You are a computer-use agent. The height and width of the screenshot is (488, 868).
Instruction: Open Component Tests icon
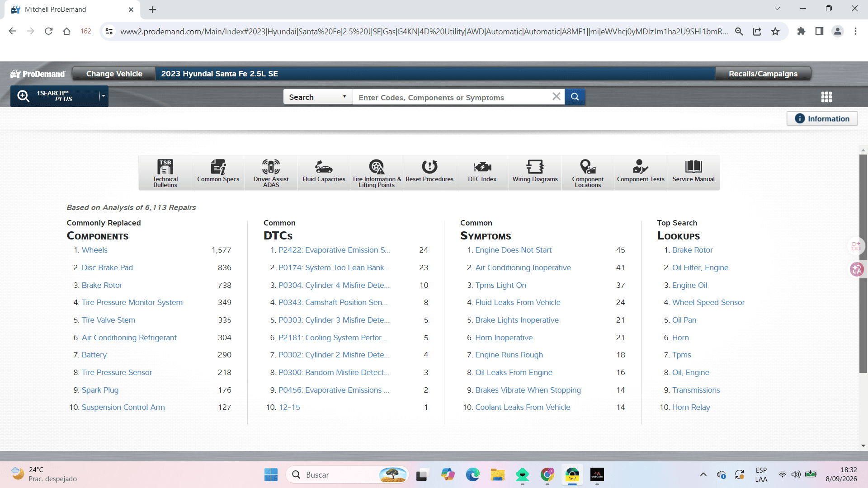[641, 173]
